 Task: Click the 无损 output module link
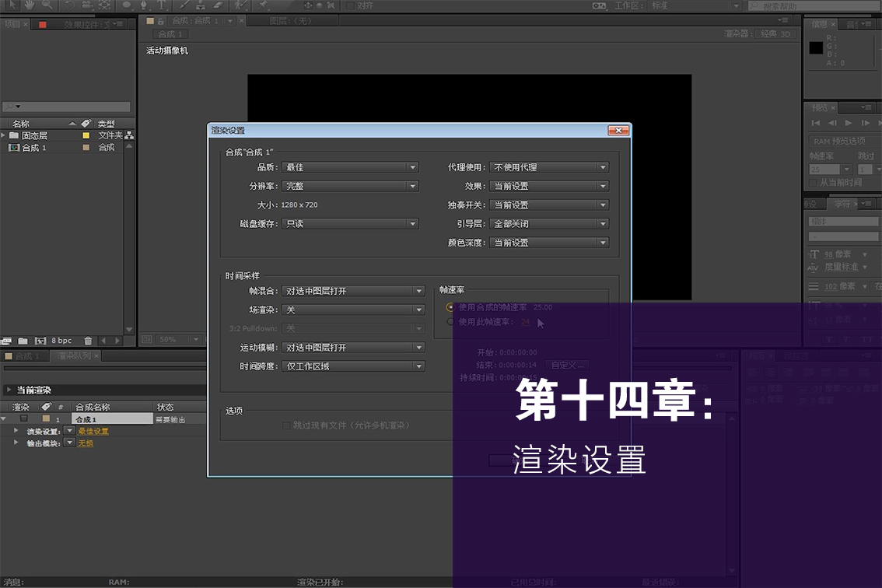[86, 443]
